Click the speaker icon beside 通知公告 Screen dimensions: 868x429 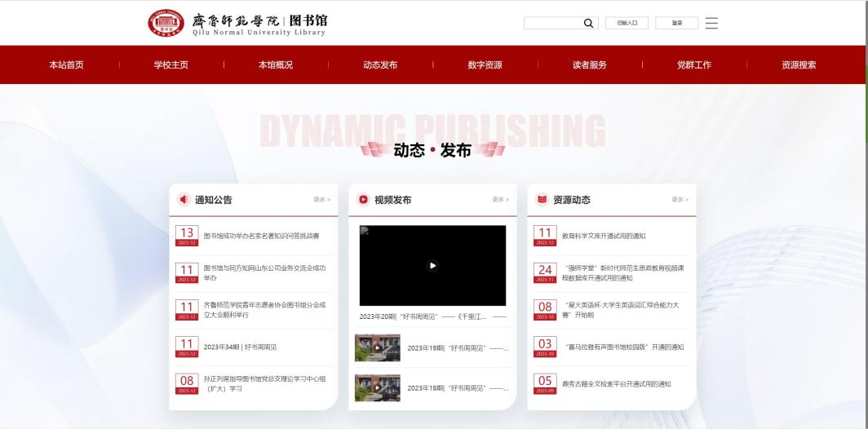click(184, 200)
